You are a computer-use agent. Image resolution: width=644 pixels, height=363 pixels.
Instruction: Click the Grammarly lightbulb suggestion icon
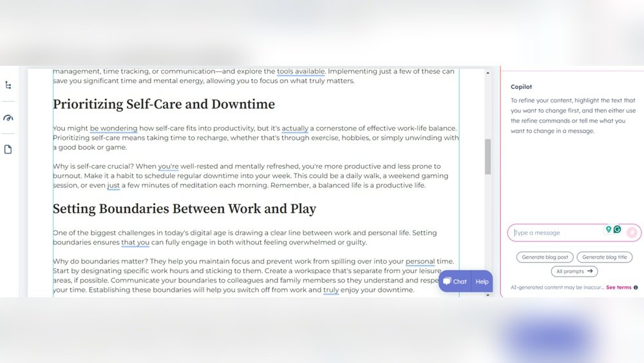click(609, 230)
